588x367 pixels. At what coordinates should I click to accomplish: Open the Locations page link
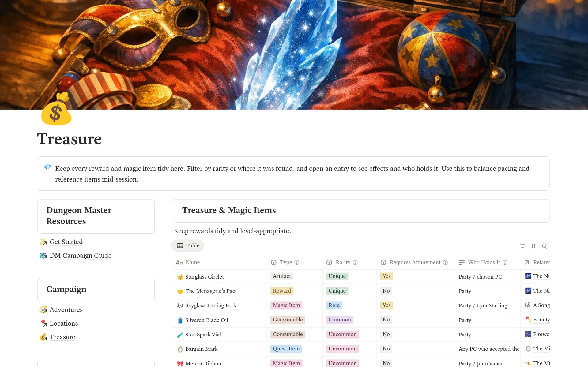(x=64, y=323)
